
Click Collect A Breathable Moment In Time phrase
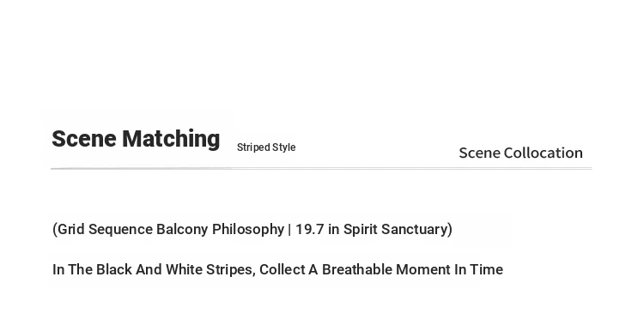point(381,270)
